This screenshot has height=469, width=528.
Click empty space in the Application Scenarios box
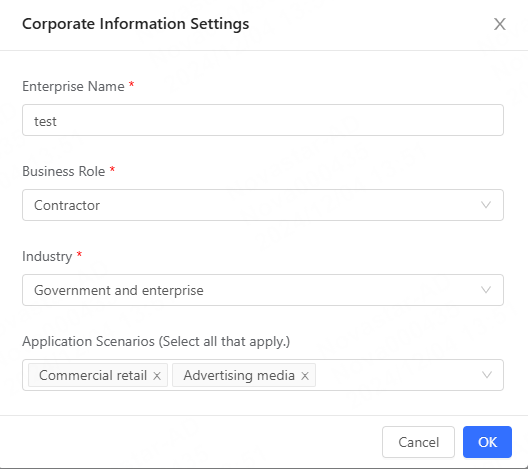(397, 375)
